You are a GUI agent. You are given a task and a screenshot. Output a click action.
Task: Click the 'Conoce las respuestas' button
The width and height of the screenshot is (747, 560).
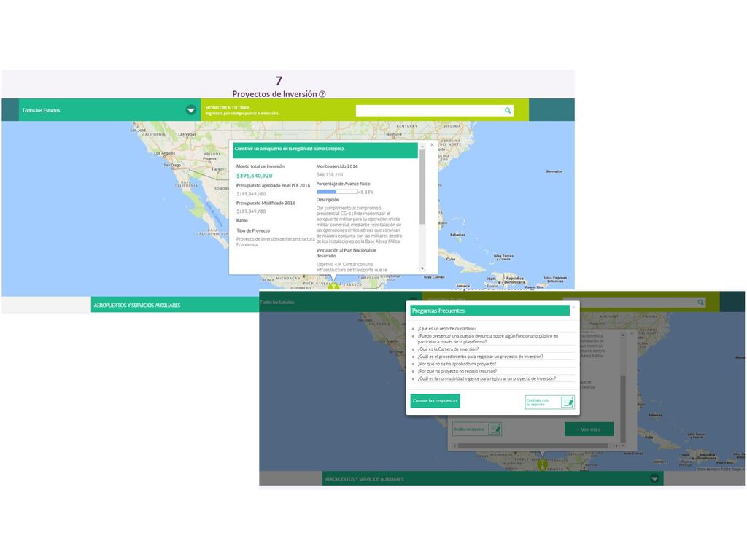coord(435,401)
